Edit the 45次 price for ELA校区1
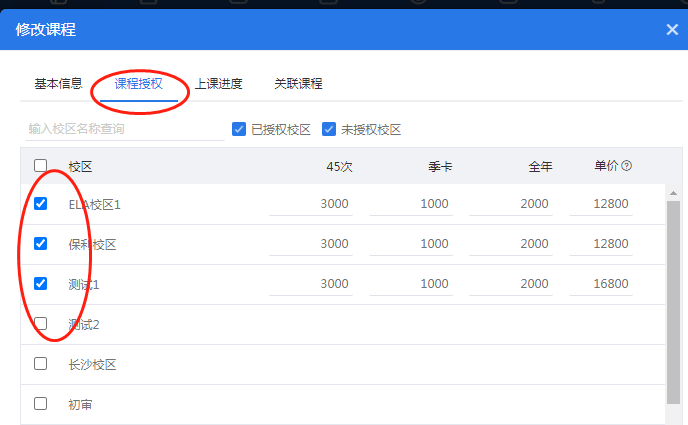Viewport: 688px width, 425px height. (x=311, y=204)
